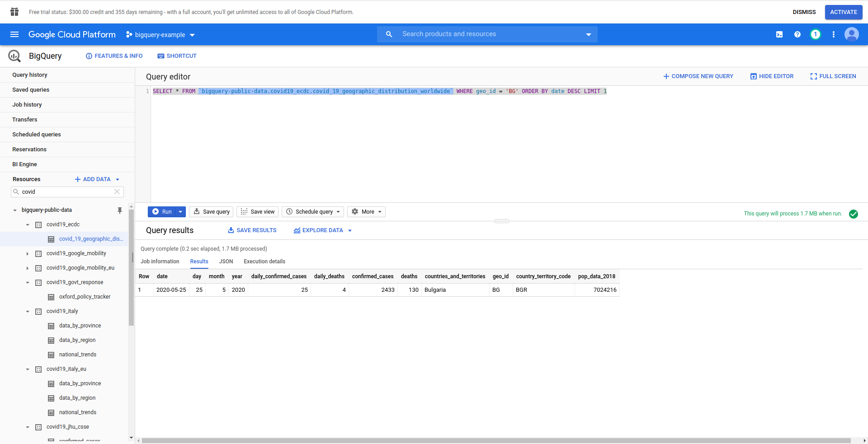
Task: Open Reservations in the sidebar
Action: click(x=67, y=150)
